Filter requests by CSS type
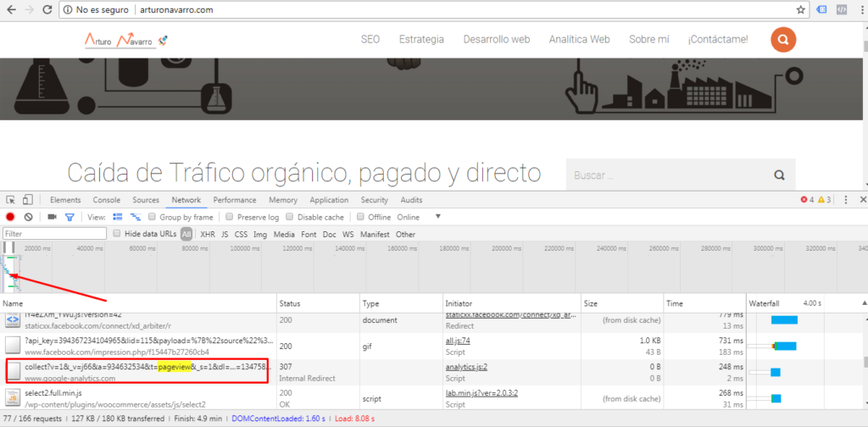The width and height of the screenshot is (868, 427). pyautogui.click(x=241, y=234)
